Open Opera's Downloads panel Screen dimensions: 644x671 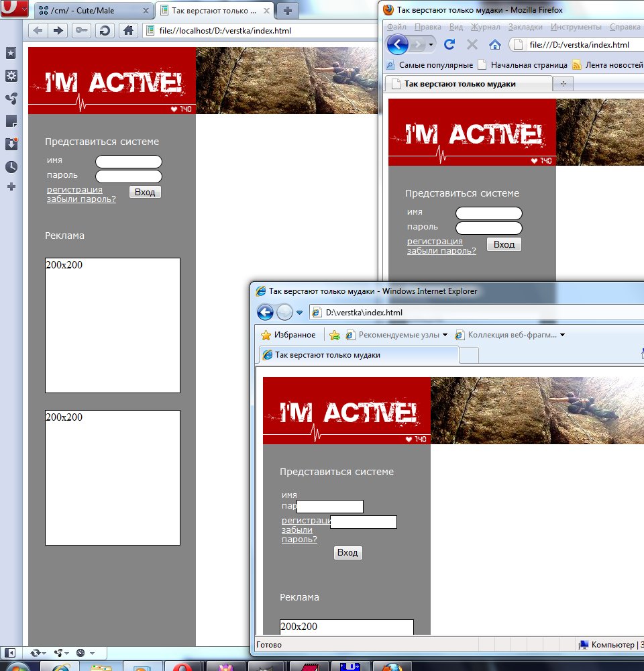[11, 144]
